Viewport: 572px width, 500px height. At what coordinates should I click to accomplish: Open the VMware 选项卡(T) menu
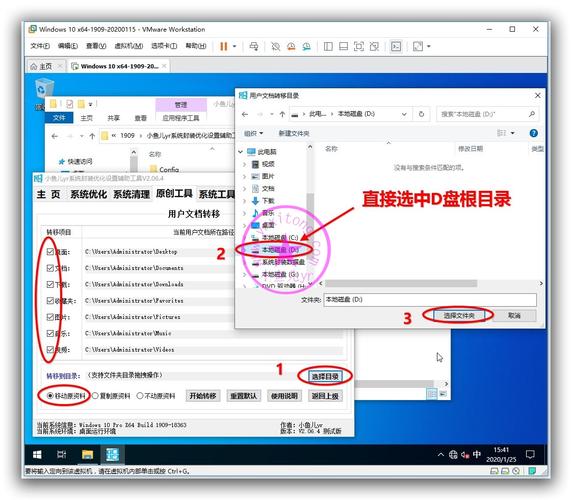[164, 46]
